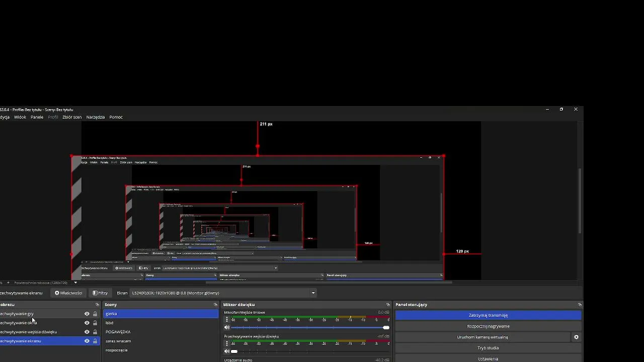This screenshot has width=644, height=362.
Task: Open the Profil menu
Action: (53, 117)
